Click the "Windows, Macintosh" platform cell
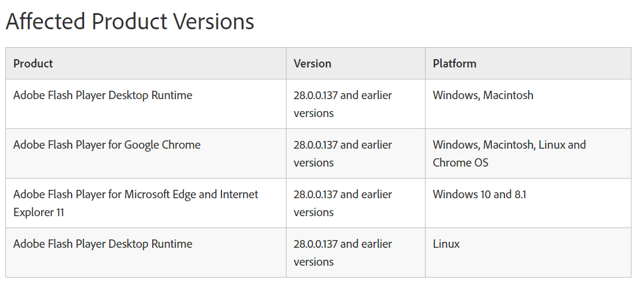This screenshot has height=286, width=644. 483,95
